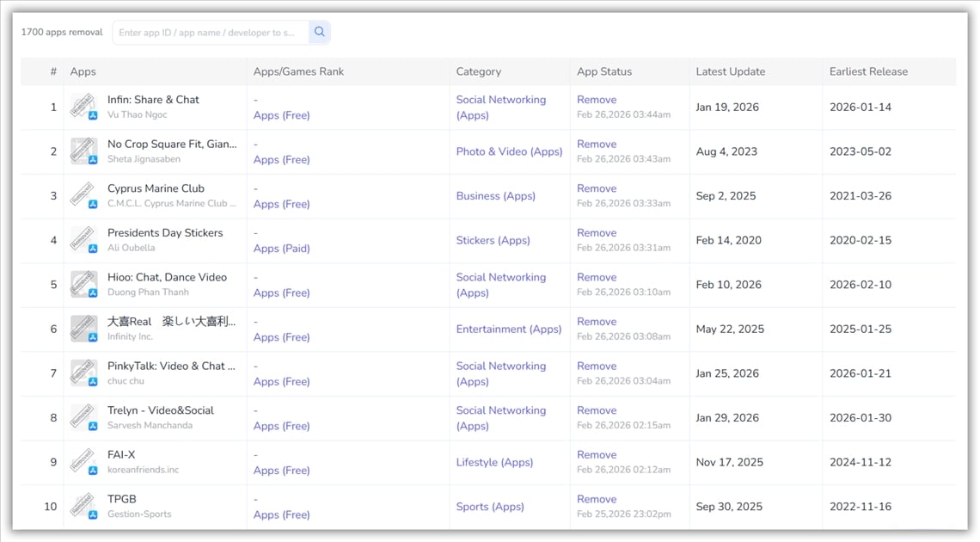This screenshot has height=542, width=980.
Task: Open Lifestyle (Apps) category link
Action: pyautogui.click(x=494, y=462)
